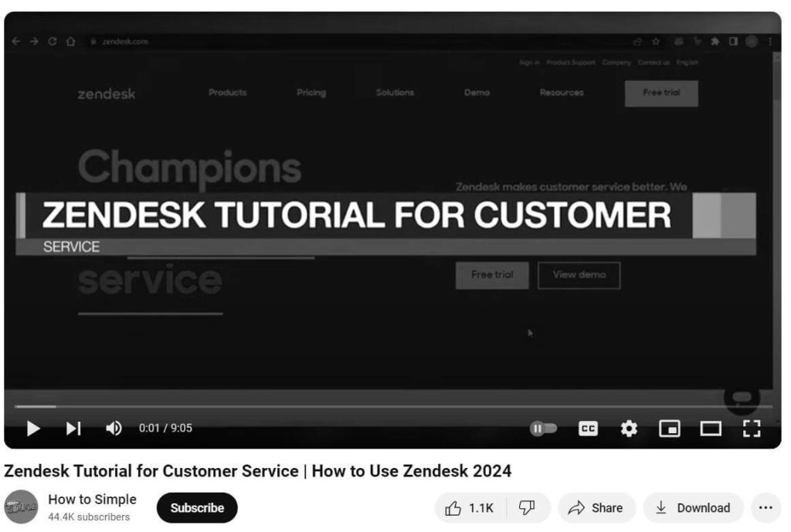Open the Products menu in video
This screenshot has width=791, height=532.
(x=228, y=93)
